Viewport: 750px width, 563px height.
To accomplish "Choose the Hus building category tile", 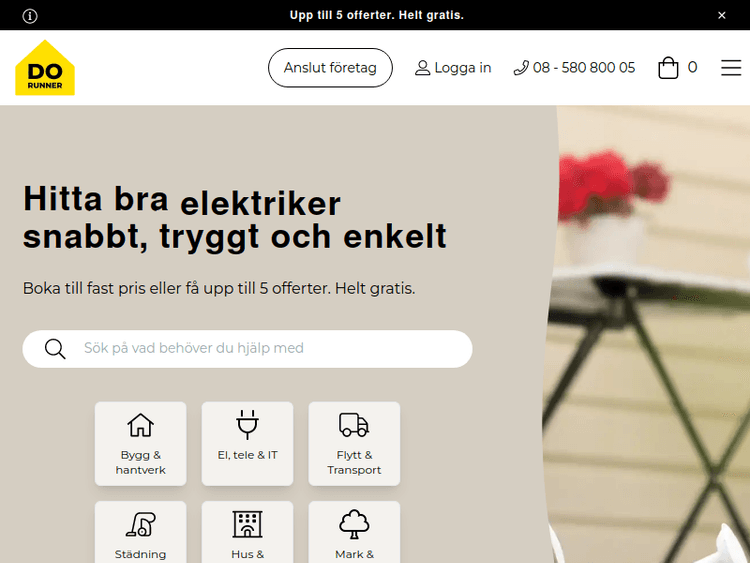I will click(x=247, y=532).
